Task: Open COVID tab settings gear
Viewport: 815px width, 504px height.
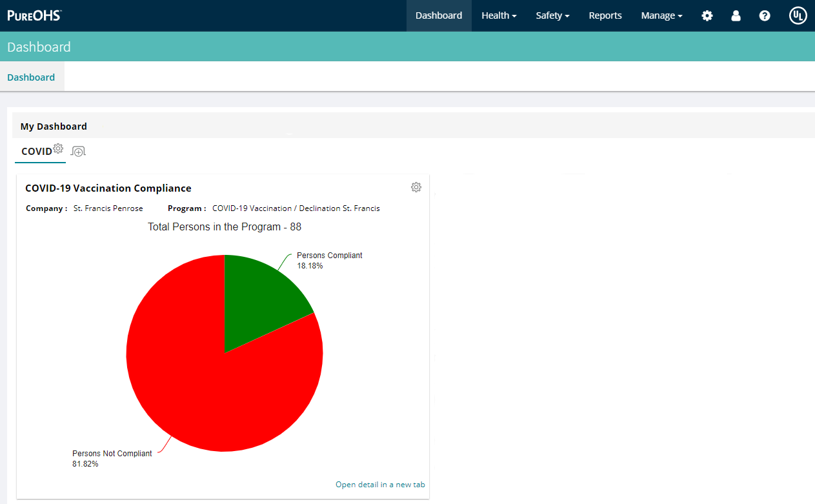Action: click(x=58, y=148)
